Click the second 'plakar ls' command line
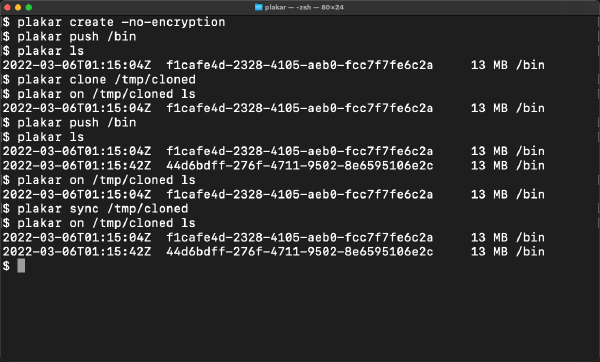The image size is (600, 362). click(51, 137)
